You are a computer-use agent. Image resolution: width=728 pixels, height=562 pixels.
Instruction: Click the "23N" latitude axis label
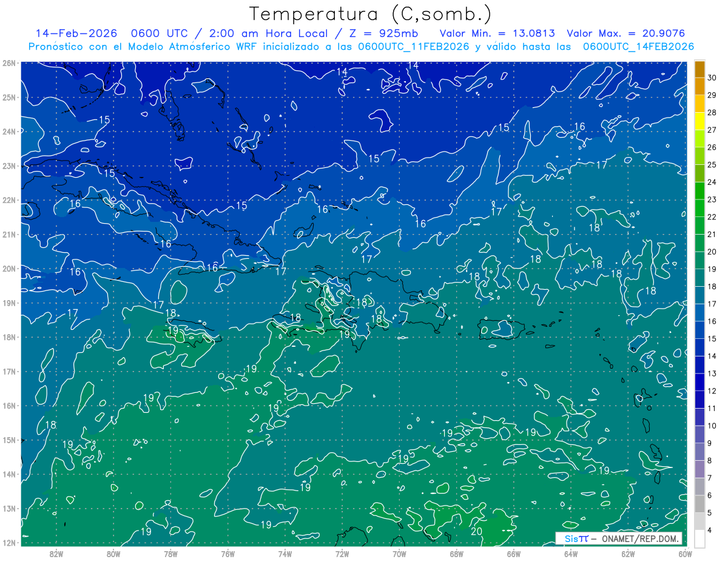8,166
